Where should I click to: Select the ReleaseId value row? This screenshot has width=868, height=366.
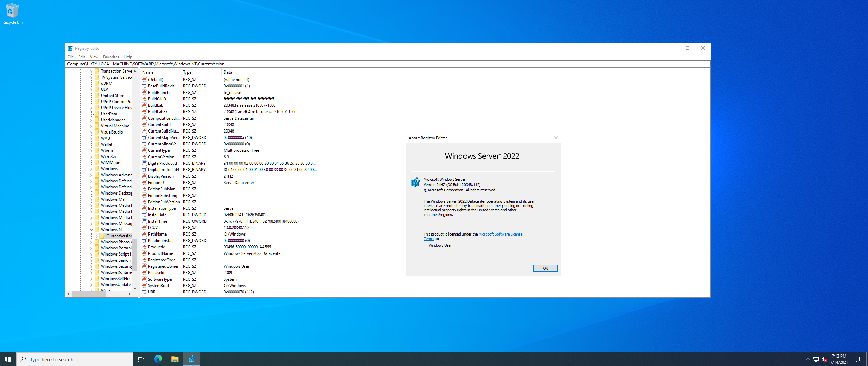tap(230, 272)
